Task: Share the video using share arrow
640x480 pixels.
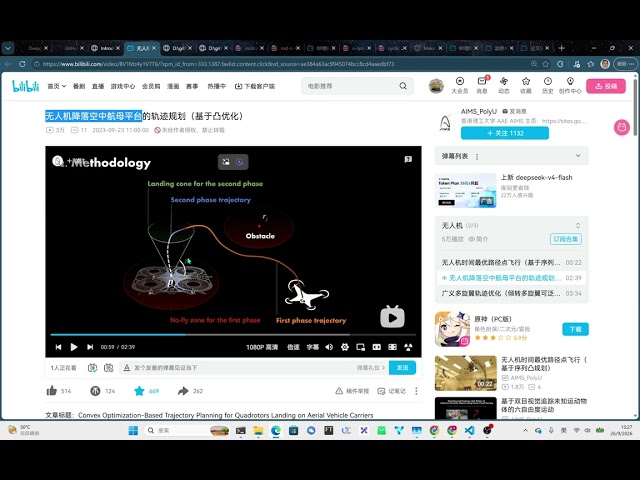Action: pos(183,391)
